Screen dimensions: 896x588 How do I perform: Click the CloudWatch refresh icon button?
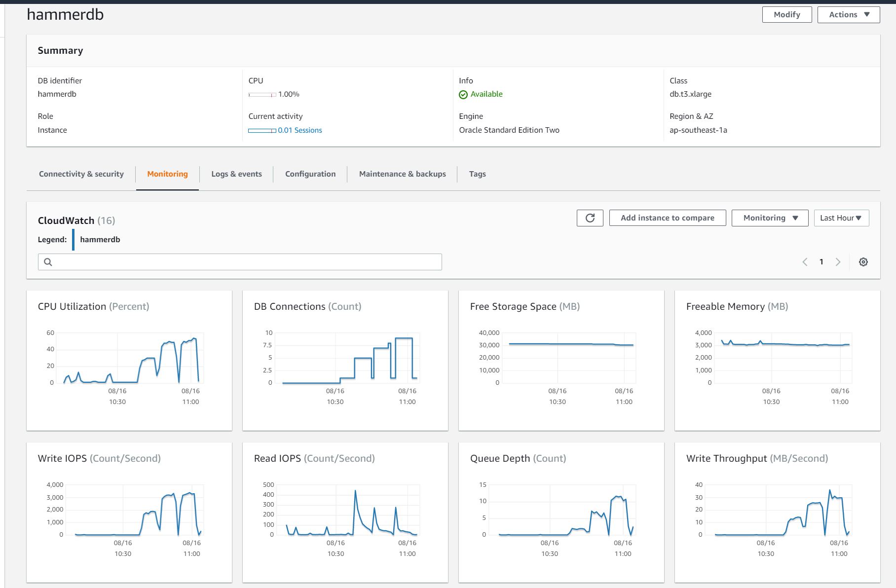point(590,218)
